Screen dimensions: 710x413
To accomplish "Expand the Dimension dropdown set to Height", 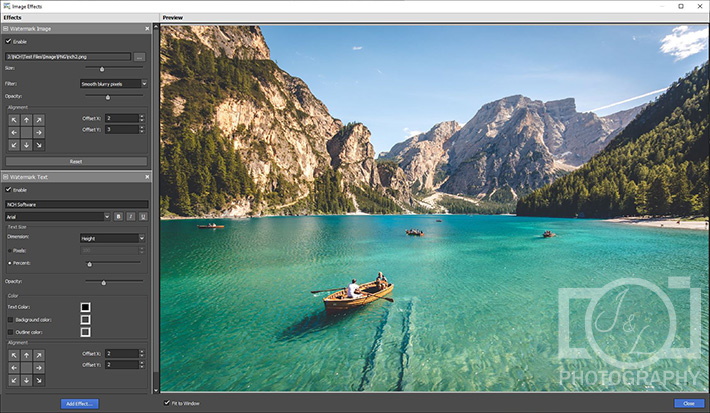I will click(x=112, y=238).
